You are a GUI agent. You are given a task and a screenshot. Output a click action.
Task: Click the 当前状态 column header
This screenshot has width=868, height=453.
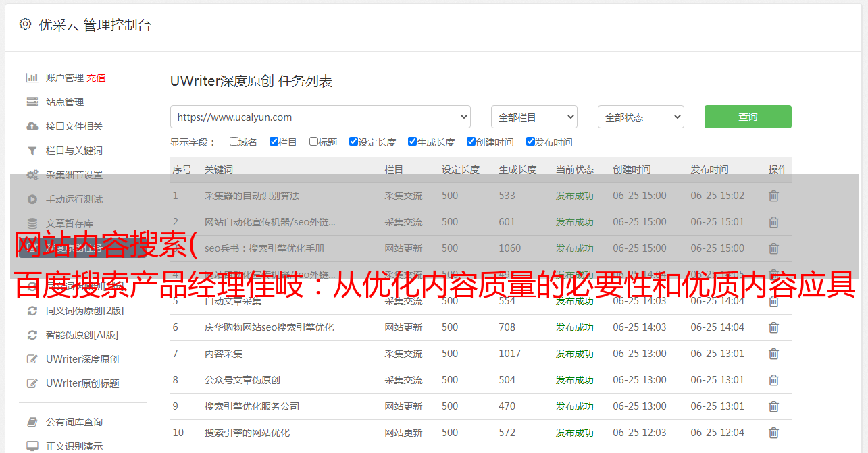[x=575, y=169]
